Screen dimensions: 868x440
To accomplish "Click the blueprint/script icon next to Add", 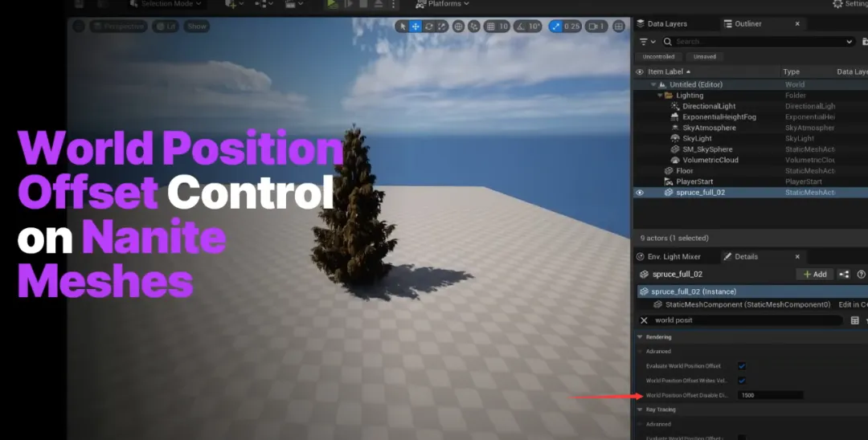I will [844, 274].
